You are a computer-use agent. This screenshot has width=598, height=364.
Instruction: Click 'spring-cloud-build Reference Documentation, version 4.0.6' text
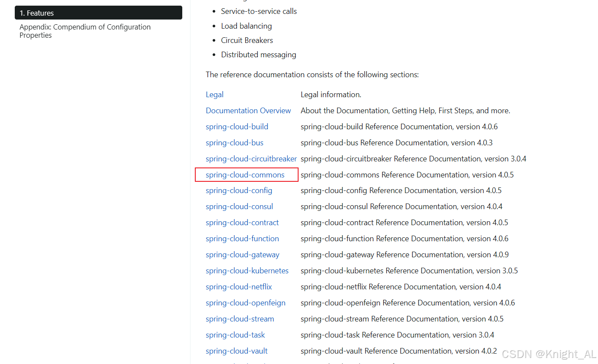click(x=399, y=127)
